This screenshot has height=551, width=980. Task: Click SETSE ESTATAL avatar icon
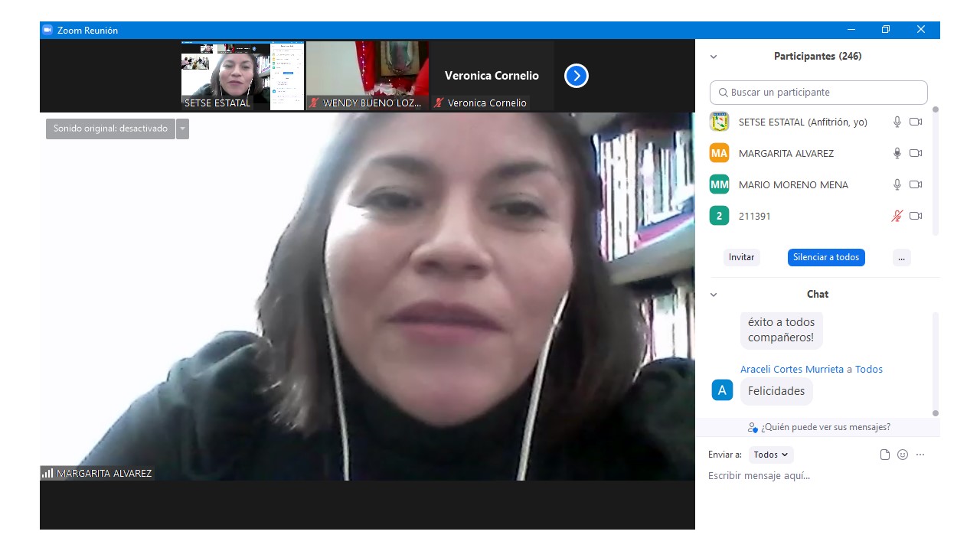click(x=719, y=122)
